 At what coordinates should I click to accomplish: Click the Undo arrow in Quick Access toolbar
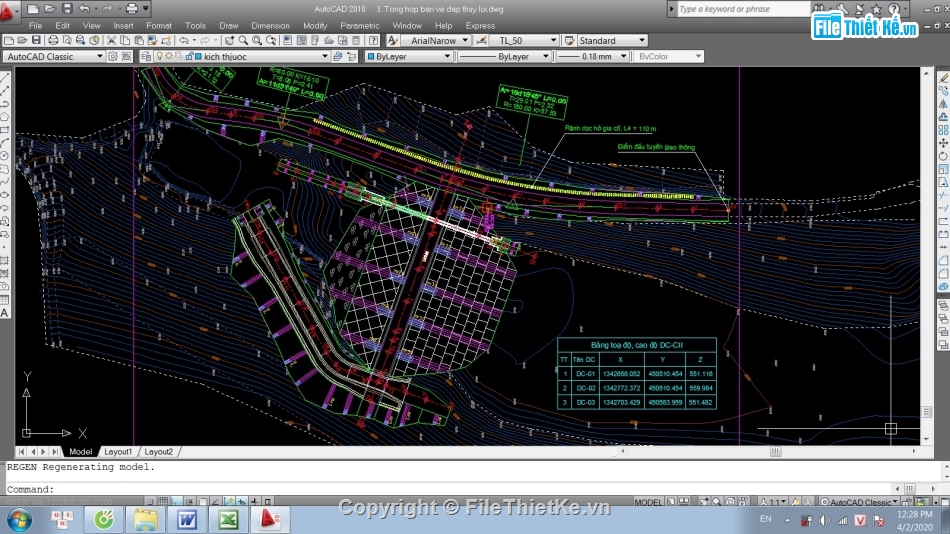coord(84,8)
